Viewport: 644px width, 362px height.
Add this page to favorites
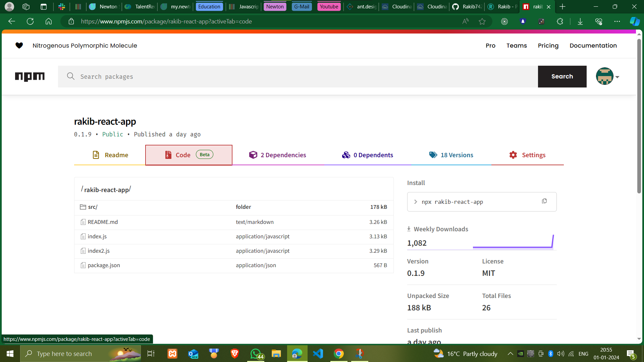(482, 21)
